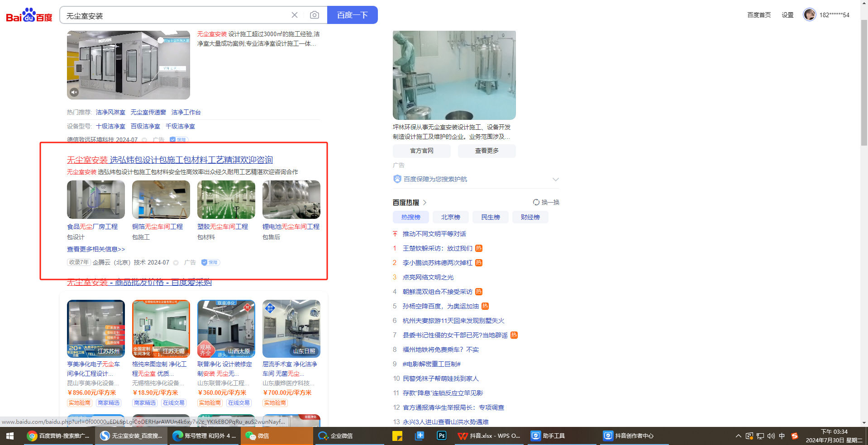Open the 无尘室传递窗 link

(x=148, y=112)
